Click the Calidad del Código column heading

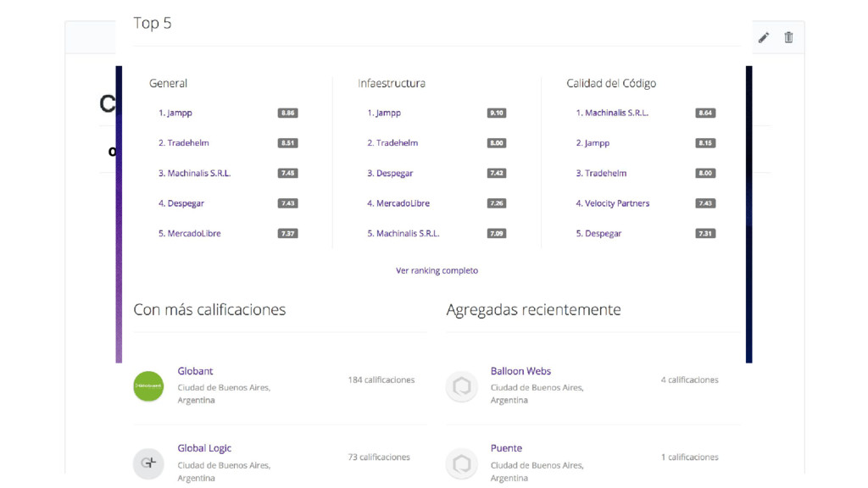(x=611, y=84)
